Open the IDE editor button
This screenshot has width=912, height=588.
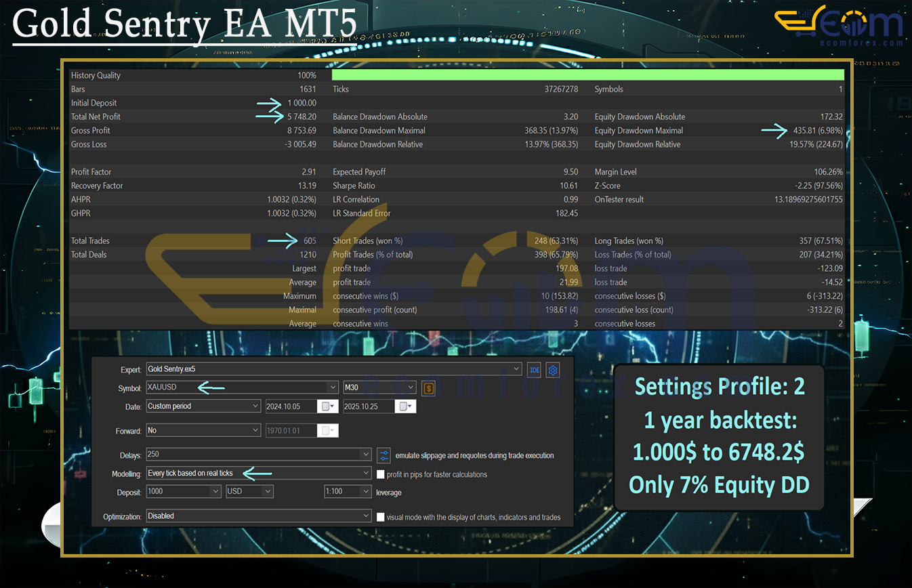(534, 370)
